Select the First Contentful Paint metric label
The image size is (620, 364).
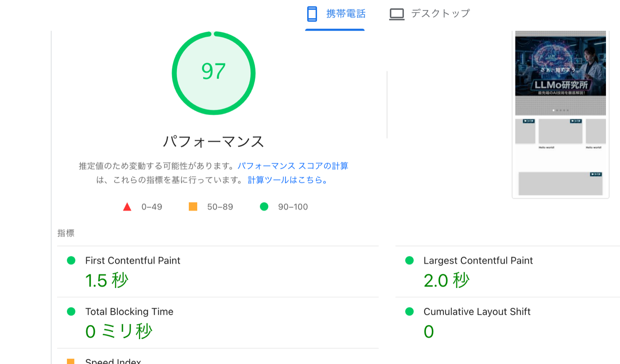tap(132, 261)
